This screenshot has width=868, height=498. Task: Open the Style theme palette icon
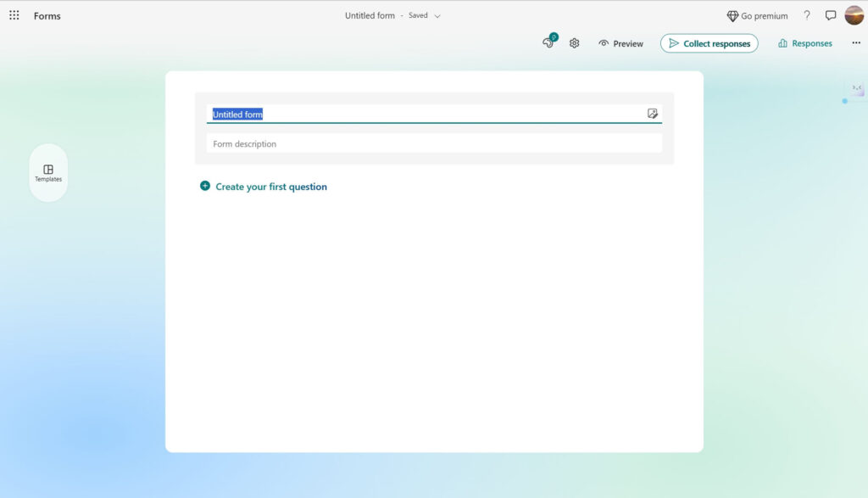pyautogui.click(x=548, y=43)
